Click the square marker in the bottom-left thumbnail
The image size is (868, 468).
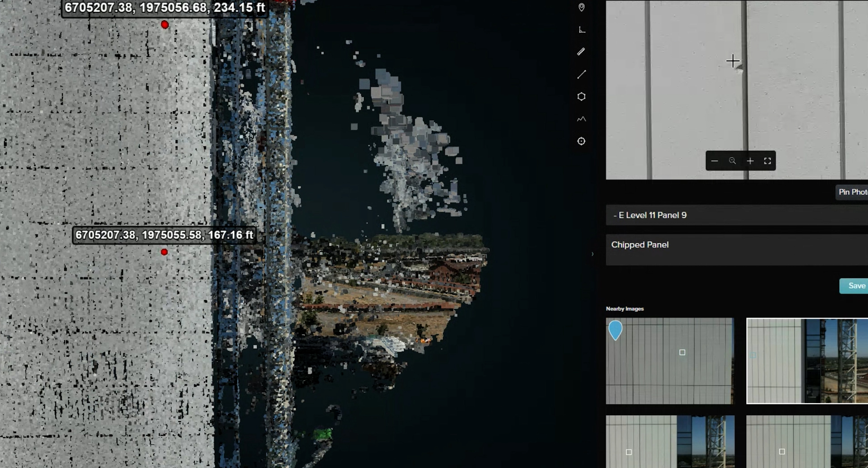pyautogui.click(x=629, y=452)
